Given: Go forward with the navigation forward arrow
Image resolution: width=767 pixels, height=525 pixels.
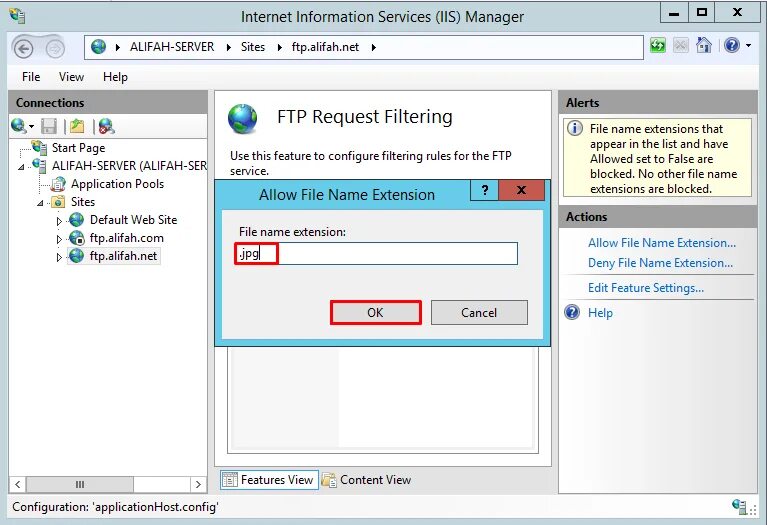Looking at the screenshot, I should (54, 48).
